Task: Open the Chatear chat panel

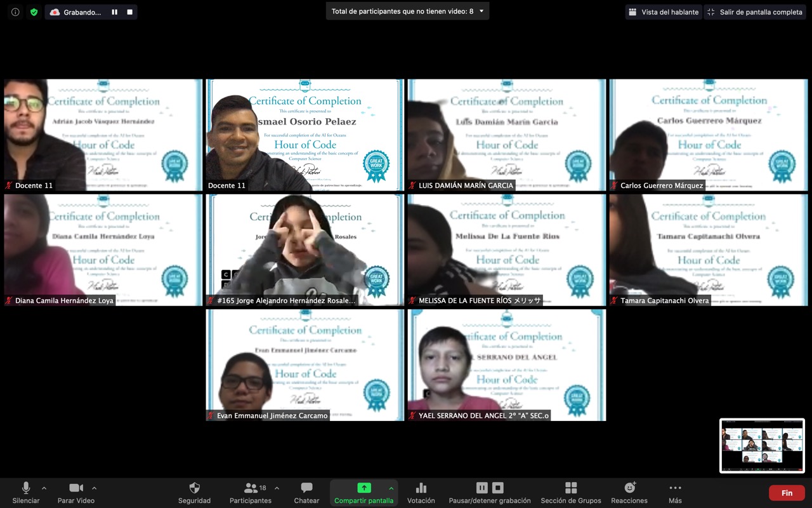Action: click(306, 493)
